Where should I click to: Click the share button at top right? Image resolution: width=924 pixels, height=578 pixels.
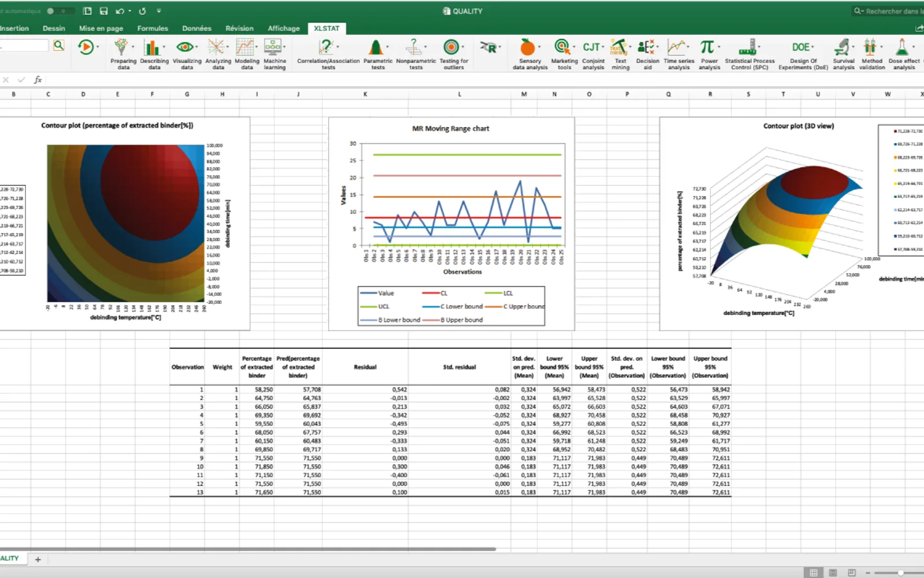pyautogui.click(x=919, y=28)
